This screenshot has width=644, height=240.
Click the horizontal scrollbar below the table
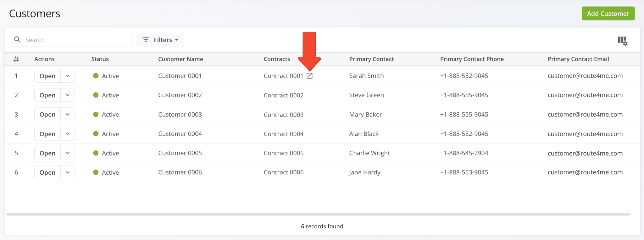coord(318,214)
